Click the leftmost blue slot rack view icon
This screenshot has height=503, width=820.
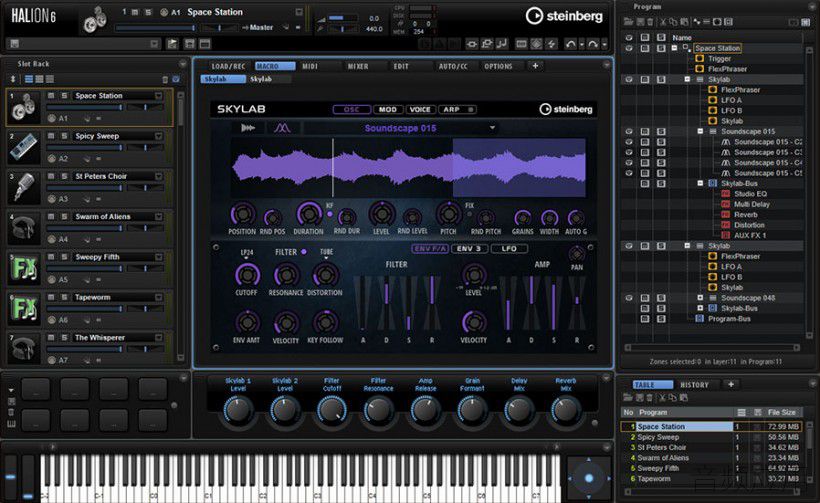tap(29, 79)
